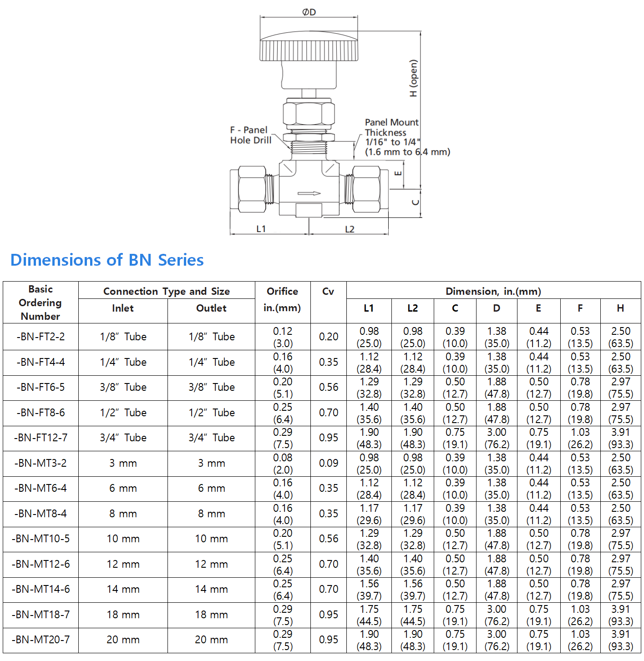Click the Dimensions of BN Series heading
The width and height of the screenshot is (644, 661).
(x=107, y=260)
